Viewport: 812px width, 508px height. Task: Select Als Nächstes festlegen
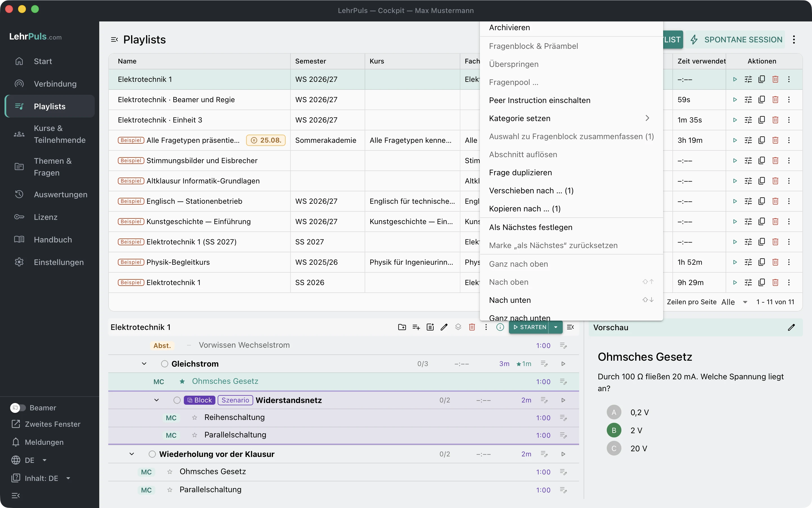click(571, 227)
